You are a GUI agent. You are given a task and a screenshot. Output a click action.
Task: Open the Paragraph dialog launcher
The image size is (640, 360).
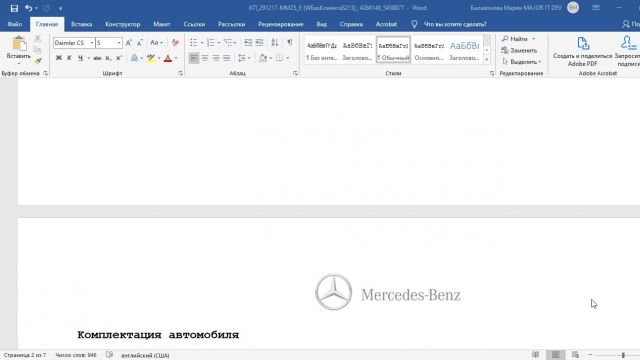296,73
